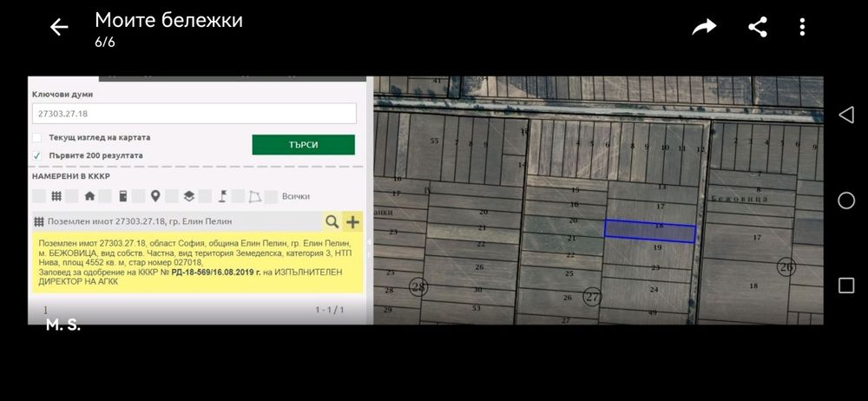Click the 'Моите бележки' title

[x=169, y=21]
